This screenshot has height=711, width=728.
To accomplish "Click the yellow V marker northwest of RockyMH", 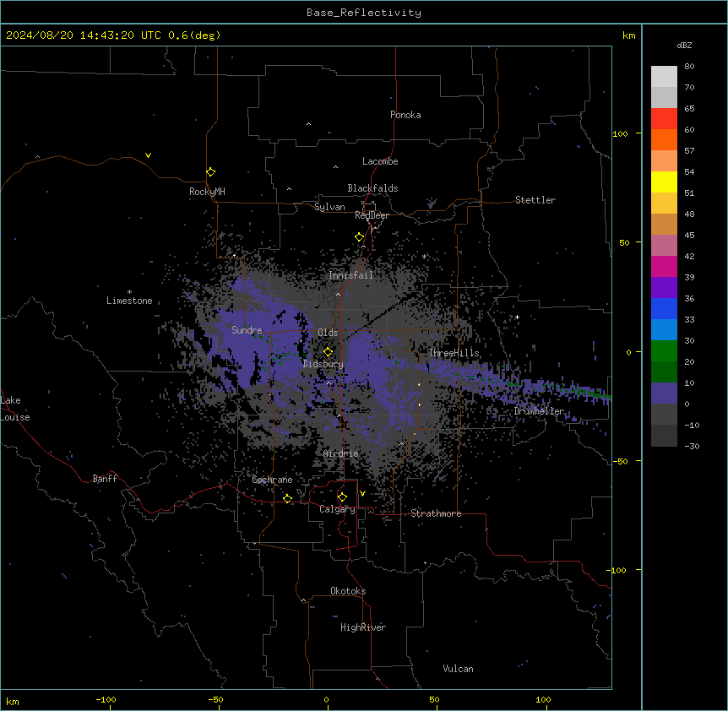I will 148,155.
